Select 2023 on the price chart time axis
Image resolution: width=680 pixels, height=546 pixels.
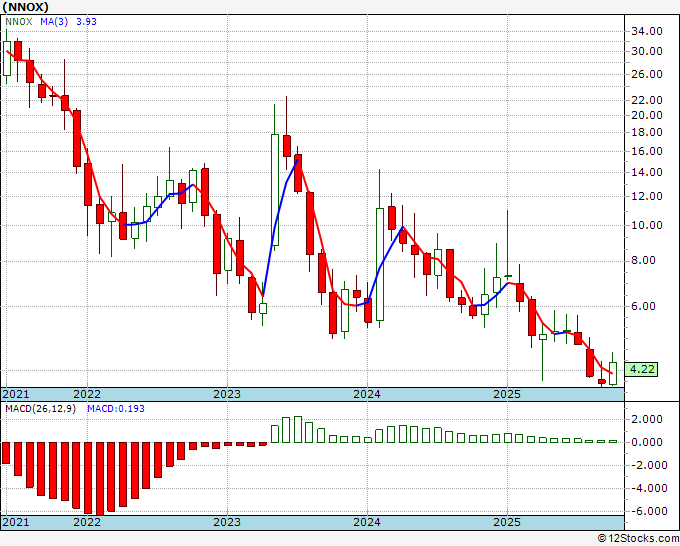[x=227, y=394]
